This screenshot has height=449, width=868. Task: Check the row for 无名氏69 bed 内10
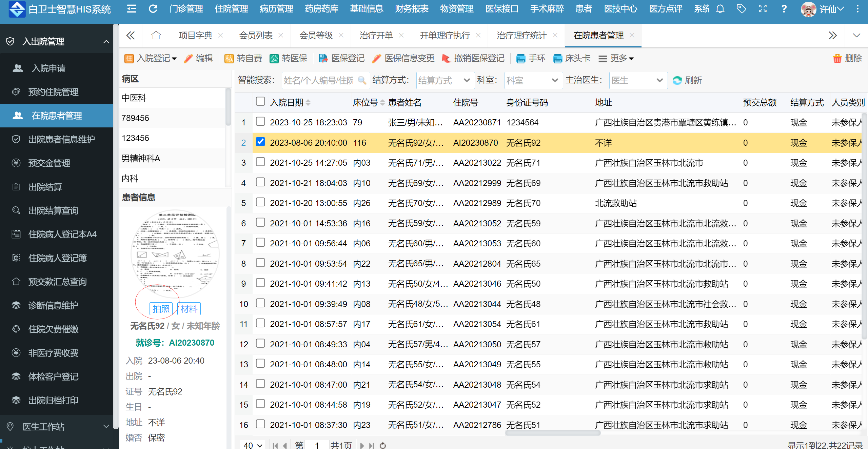click(x=260, y=182)
